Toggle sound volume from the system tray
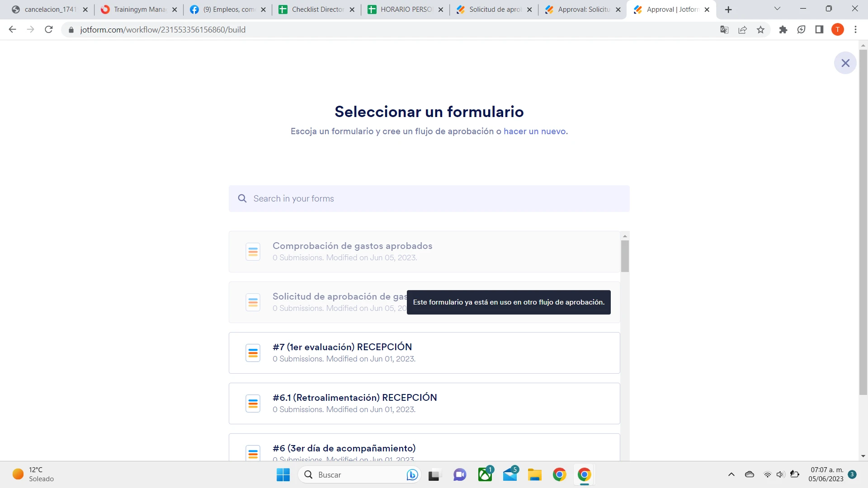The height and width of the screenshot is (488, 868). pos(780,474)
